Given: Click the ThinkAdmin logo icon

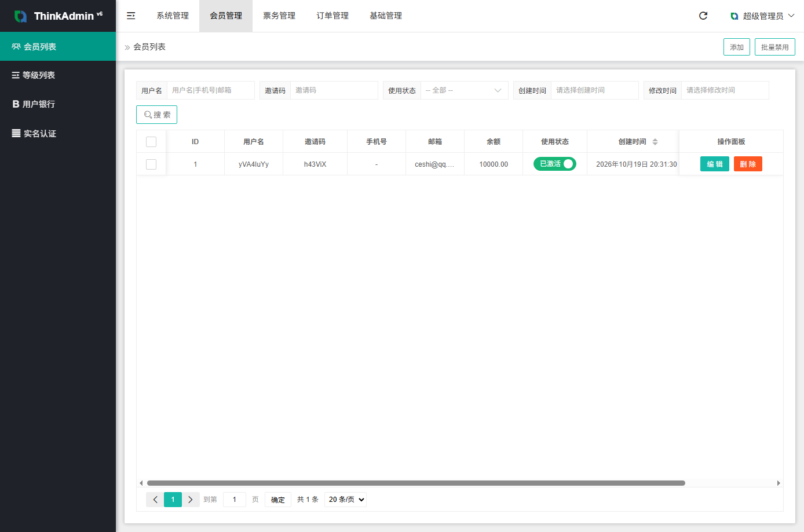Looking at the screenshot, I should (21, 16).
